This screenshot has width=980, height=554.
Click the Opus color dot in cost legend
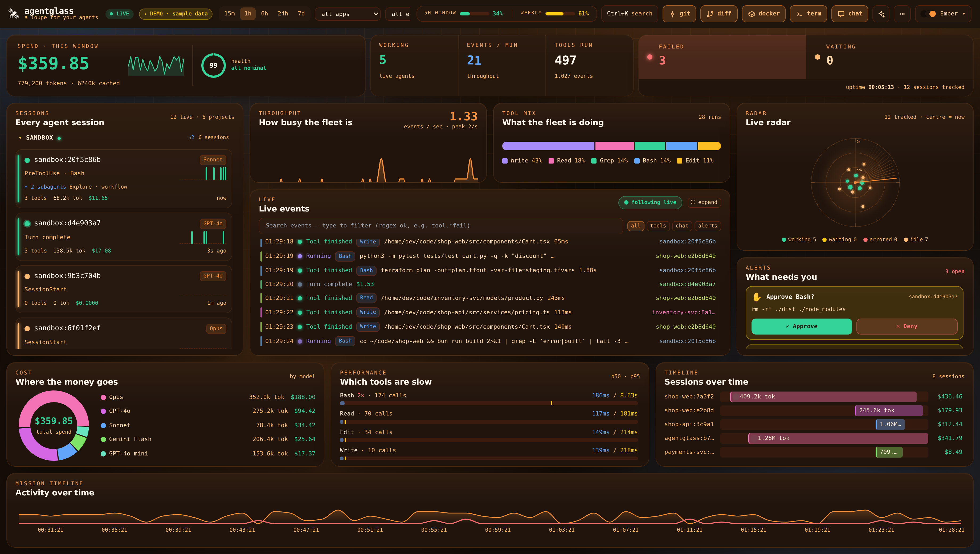pyautogui.click(x=103, y=397)
